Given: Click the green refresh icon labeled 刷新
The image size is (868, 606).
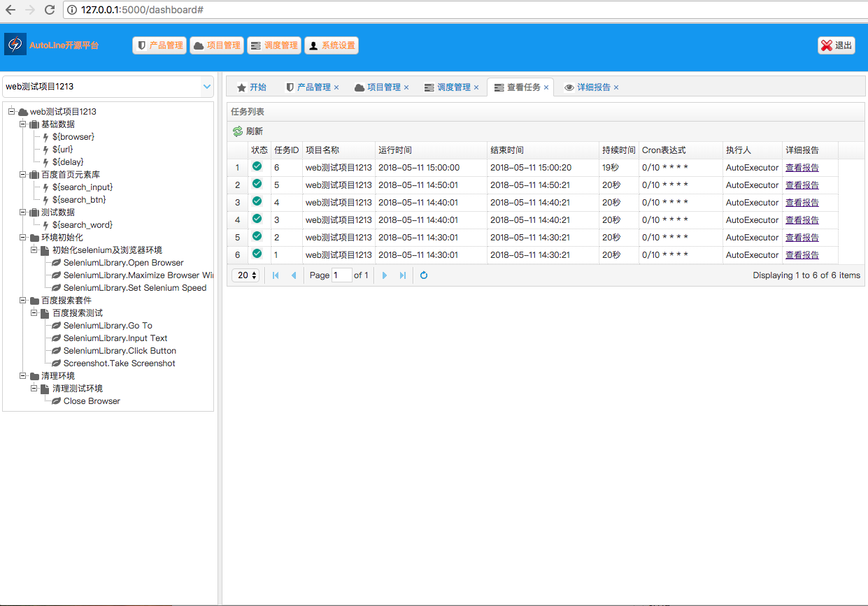Looking at the screenshot, I should [x=237, y=131].
